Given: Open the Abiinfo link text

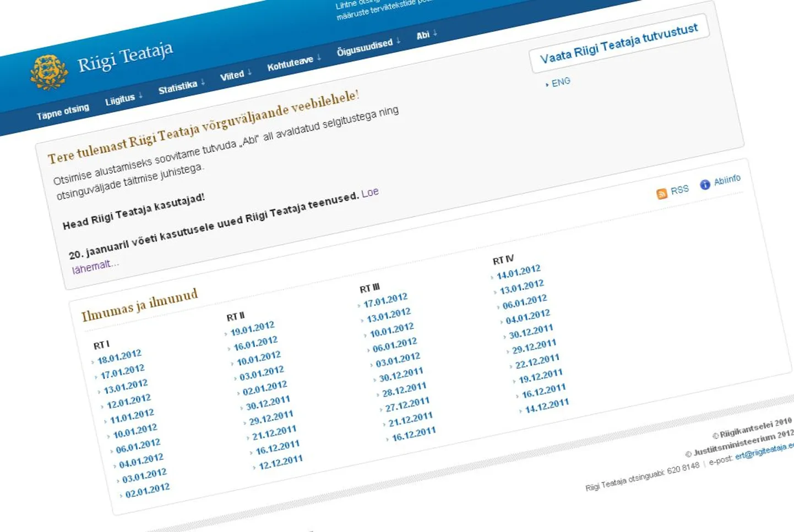Looking at the screenshot, I should tap(727, 180).
